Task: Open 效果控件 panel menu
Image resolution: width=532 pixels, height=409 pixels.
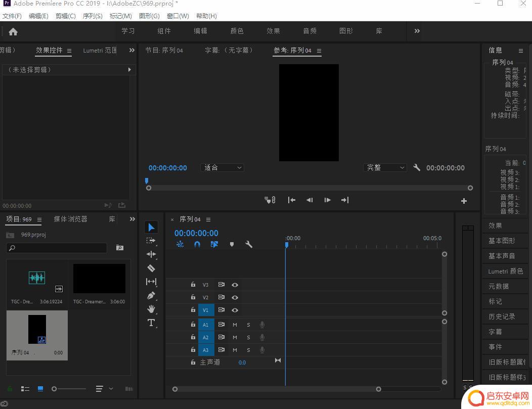Action: [69, 51]
